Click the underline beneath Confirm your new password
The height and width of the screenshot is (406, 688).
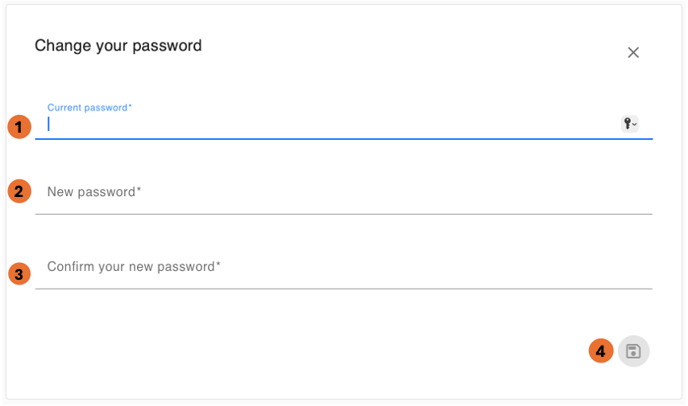(x=340, y=289)
